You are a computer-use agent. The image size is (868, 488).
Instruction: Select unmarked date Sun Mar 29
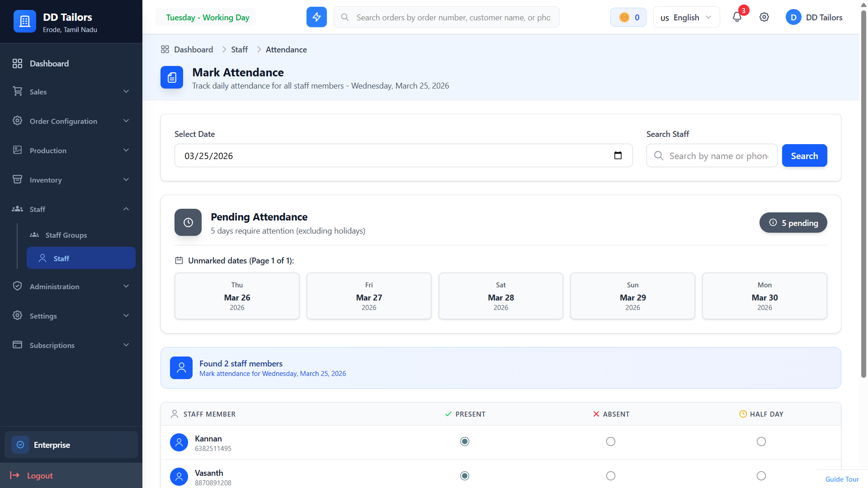632,296
